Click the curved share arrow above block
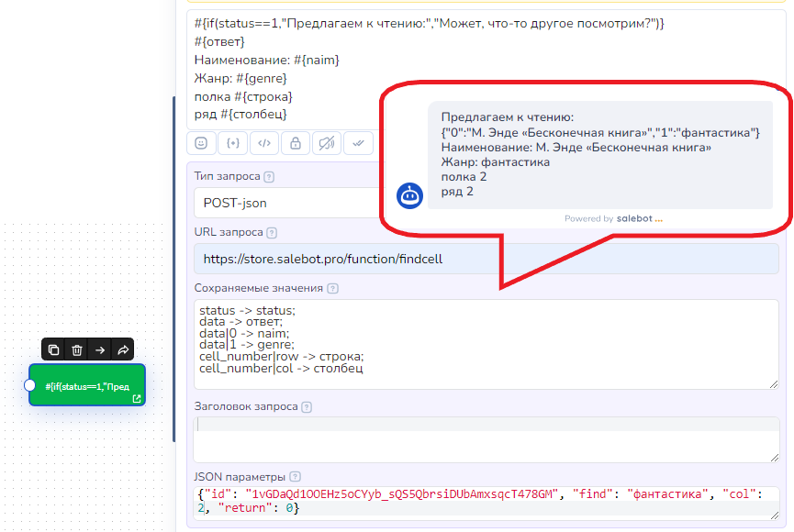Viewport: 794px width, 532px height. (123, 349)
